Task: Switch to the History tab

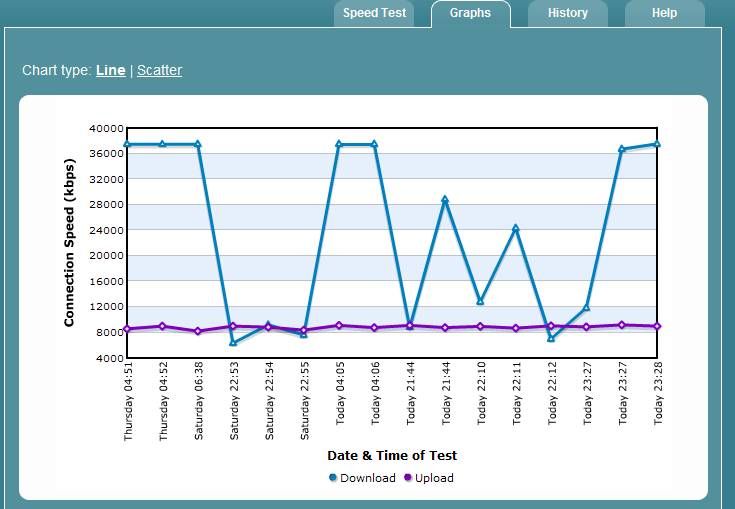Action: [x=567, y=14]
